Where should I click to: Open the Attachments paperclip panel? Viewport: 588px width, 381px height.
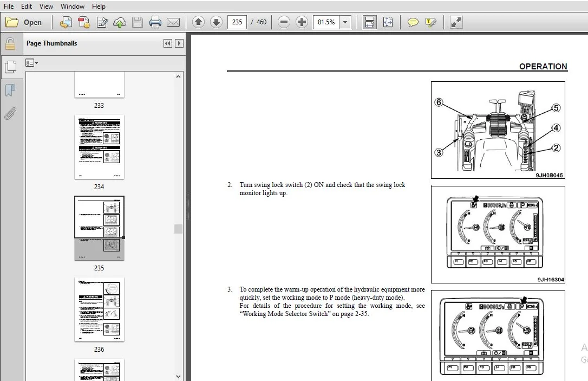(x=10, y=113)
